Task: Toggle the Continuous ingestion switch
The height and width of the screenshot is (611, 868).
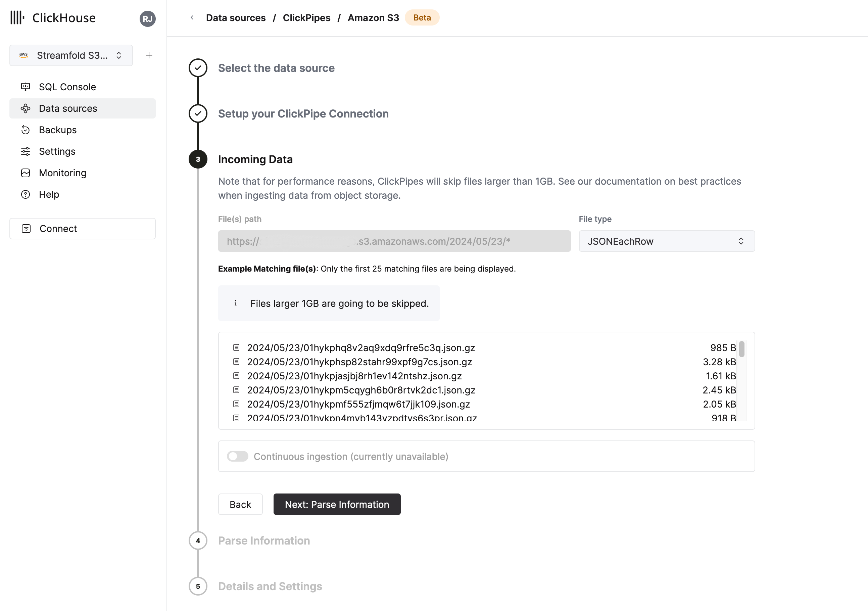Action: coord(237,456)
